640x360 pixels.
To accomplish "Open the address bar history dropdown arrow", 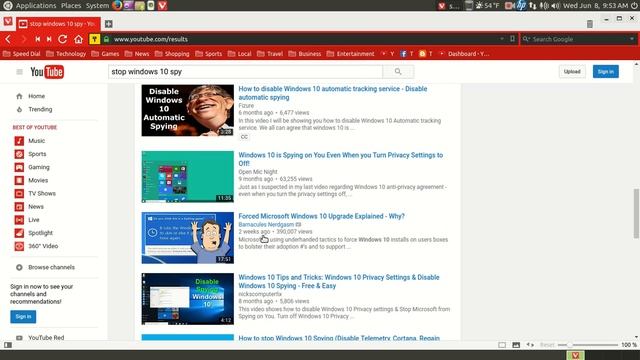I will (x=502, y=39).
